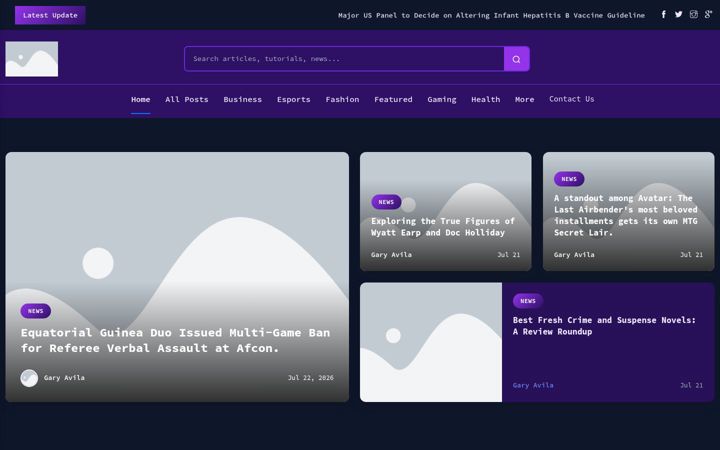Open the Twitter social icon
Screen dimensions: 720x450
679,15
